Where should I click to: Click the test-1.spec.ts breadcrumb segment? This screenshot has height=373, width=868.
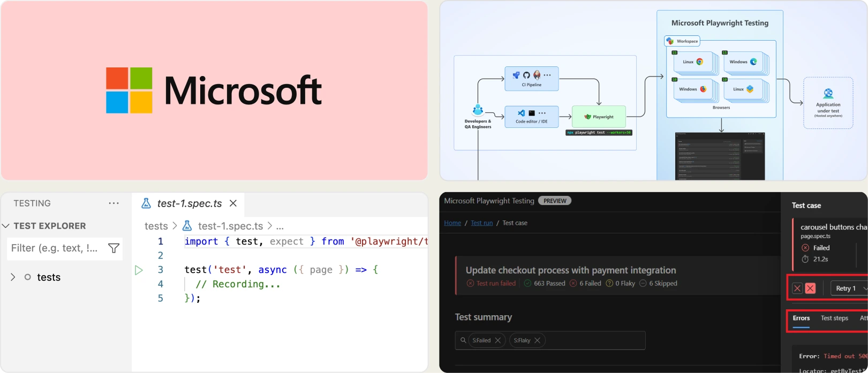[x=230, y=226]
